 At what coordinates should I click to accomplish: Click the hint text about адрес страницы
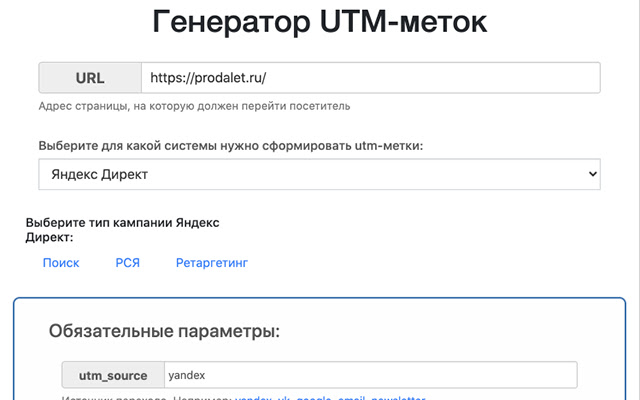click(x=194, y=106)
